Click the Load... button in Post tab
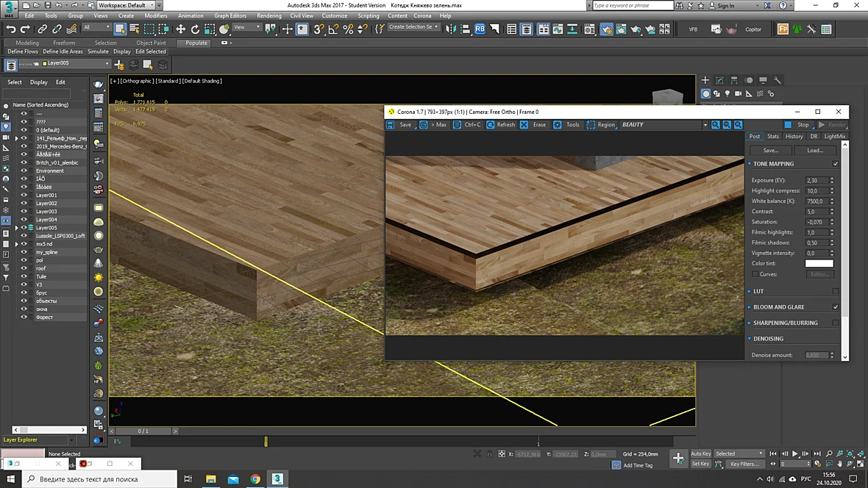Viewport: 868px width, 488px height. (x=815, y=151)
